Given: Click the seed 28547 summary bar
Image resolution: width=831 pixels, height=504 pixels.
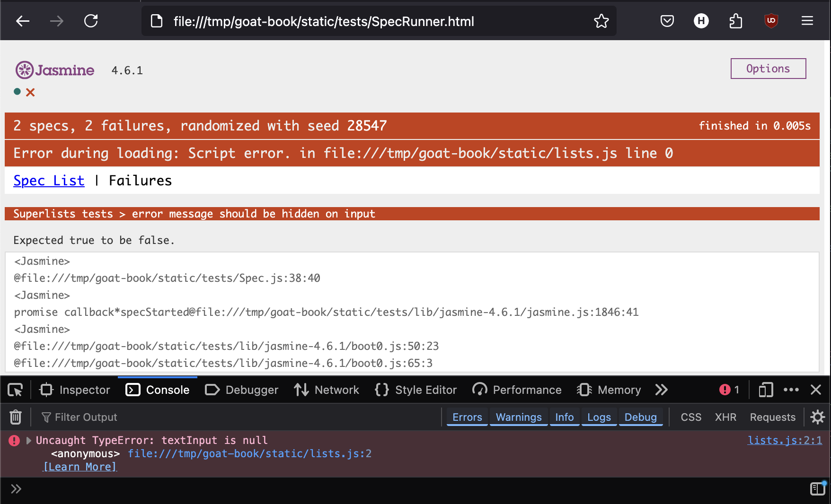Looking at the screenshot, I should coord(412,126).
